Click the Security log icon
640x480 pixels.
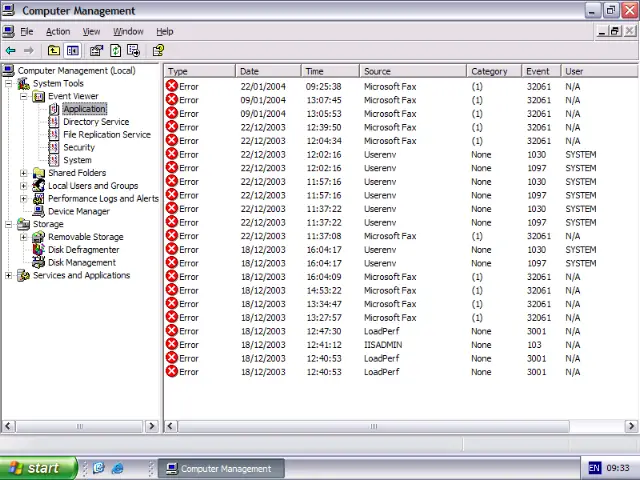point(54,147)
